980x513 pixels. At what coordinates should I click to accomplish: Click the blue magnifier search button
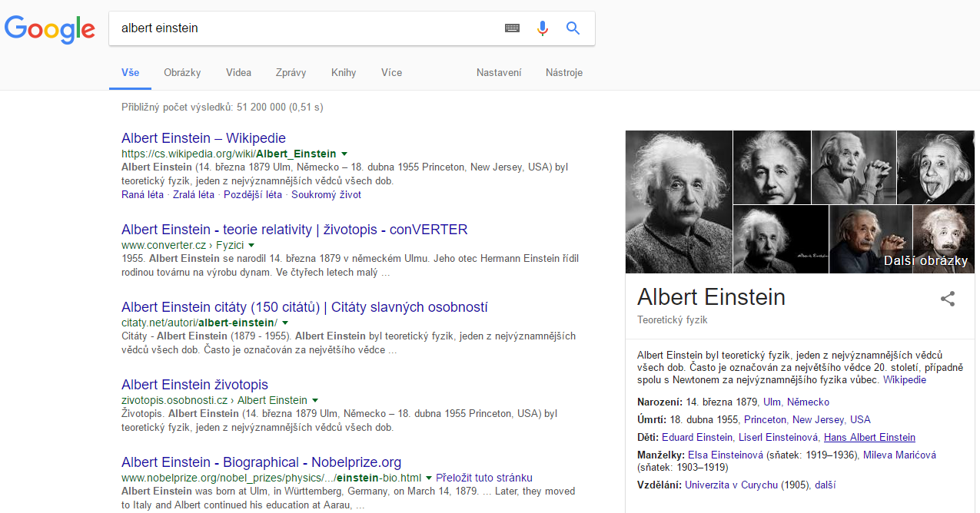573,28
